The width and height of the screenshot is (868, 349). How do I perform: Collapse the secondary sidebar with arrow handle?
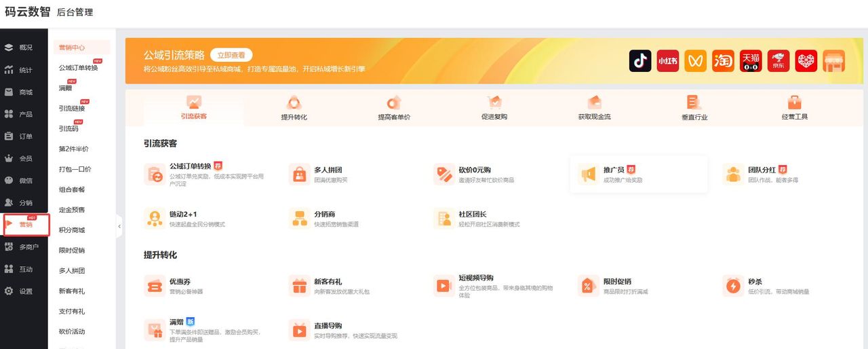click(x=119, y=226)
